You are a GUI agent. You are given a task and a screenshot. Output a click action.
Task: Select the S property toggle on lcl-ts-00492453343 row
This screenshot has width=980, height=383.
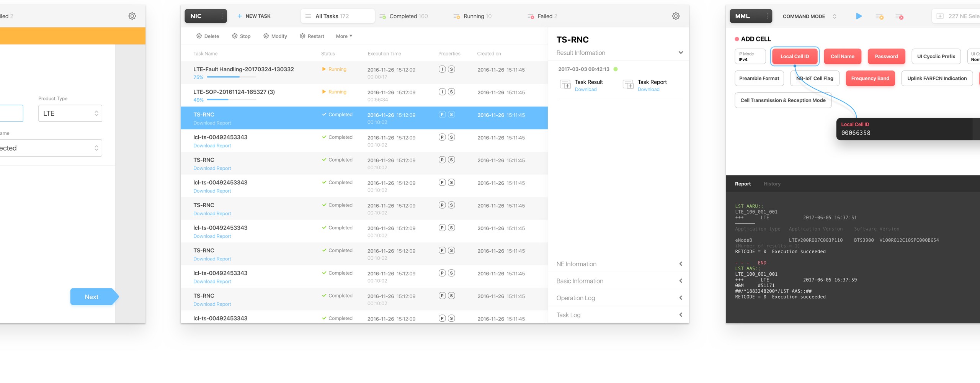coord(452,137)
